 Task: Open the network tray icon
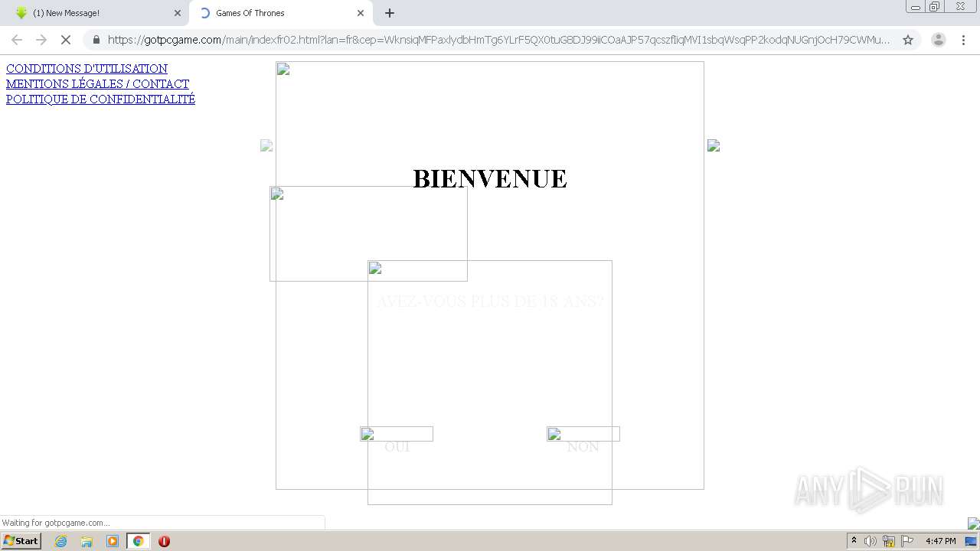tap(889, 541)
